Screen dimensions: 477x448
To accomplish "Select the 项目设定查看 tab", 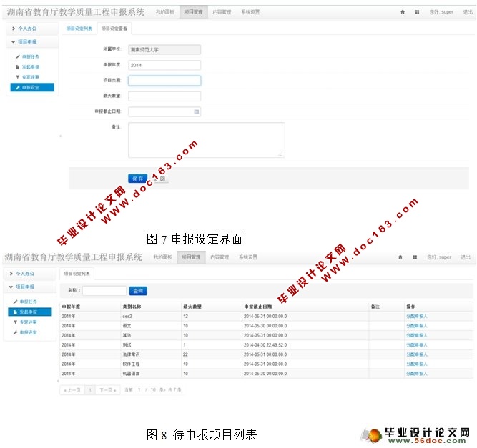I will click(x=114, y=29).
